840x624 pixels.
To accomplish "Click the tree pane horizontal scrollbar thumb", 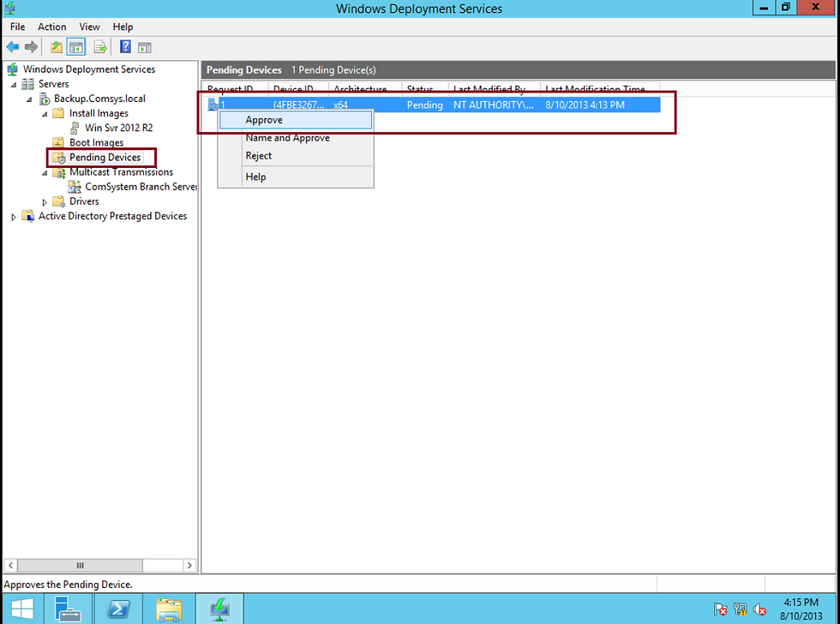I will pyautogui.click(x=81, y=565).
